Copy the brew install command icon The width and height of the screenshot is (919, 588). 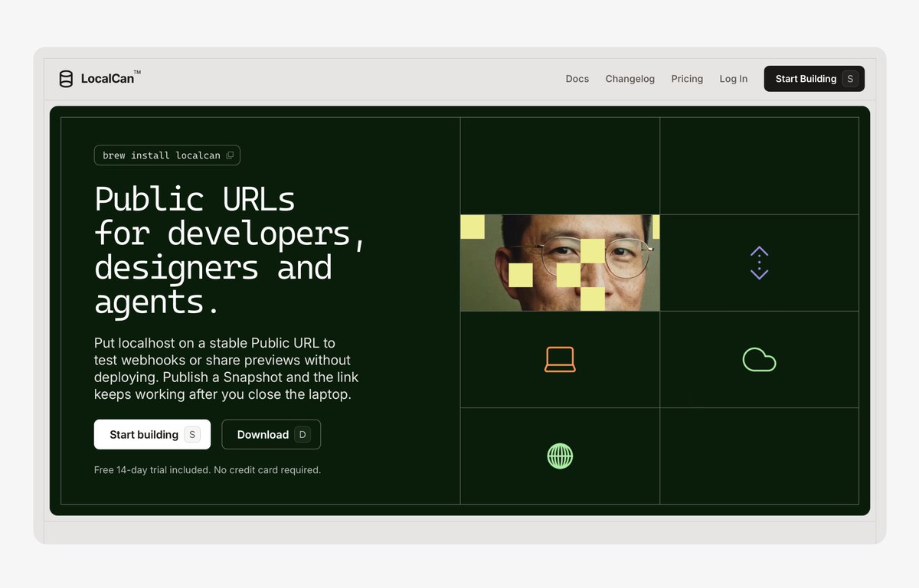pyautogui.click(x=230, y=155)
